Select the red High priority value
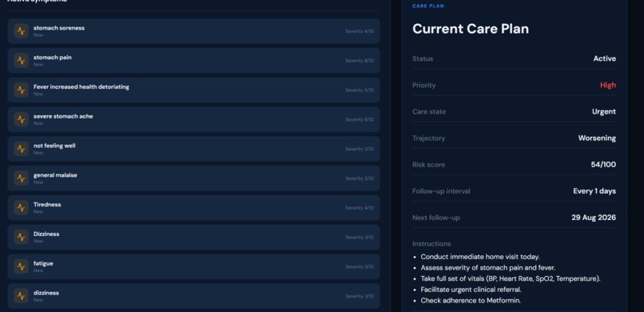644x312 pixels. 608,85
